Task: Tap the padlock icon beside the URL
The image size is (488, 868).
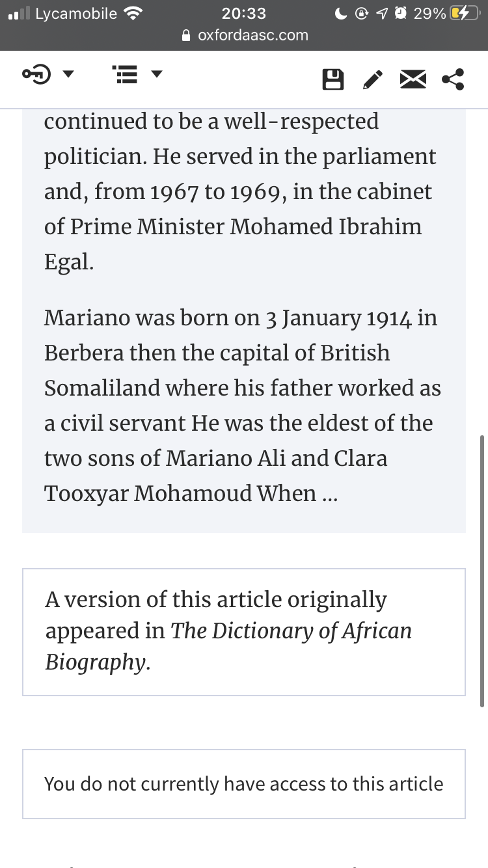Action: (187, 36)
